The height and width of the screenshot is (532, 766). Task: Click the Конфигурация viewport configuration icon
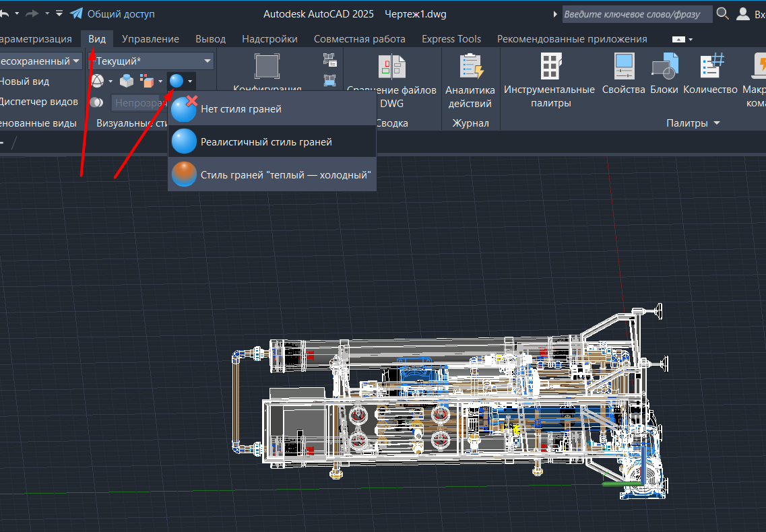tap(267, 67)
